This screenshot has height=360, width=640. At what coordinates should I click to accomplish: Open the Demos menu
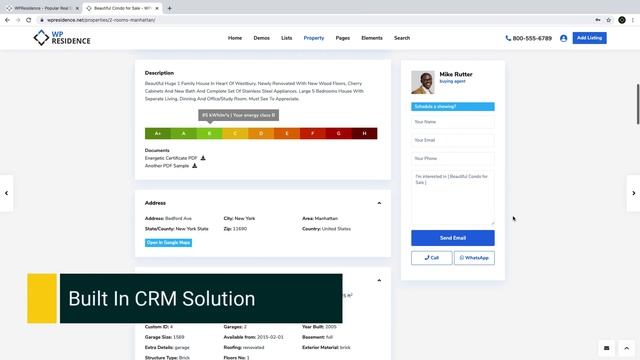tap(261, 38)
